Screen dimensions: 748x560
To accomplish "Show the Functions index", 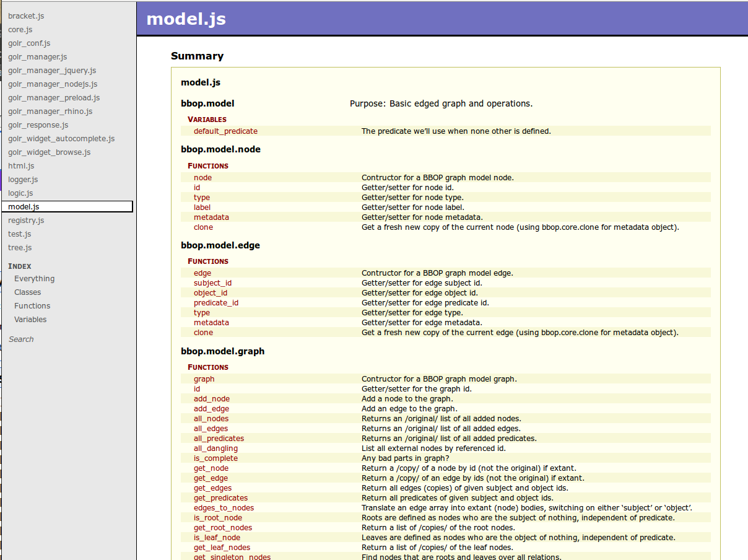I will tap(32, 306).
